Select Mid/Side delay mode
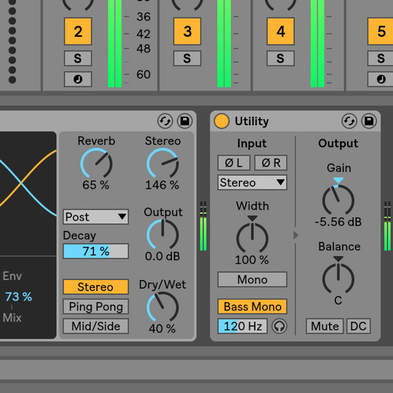393x393 pixels. click(x=96, y=326)
